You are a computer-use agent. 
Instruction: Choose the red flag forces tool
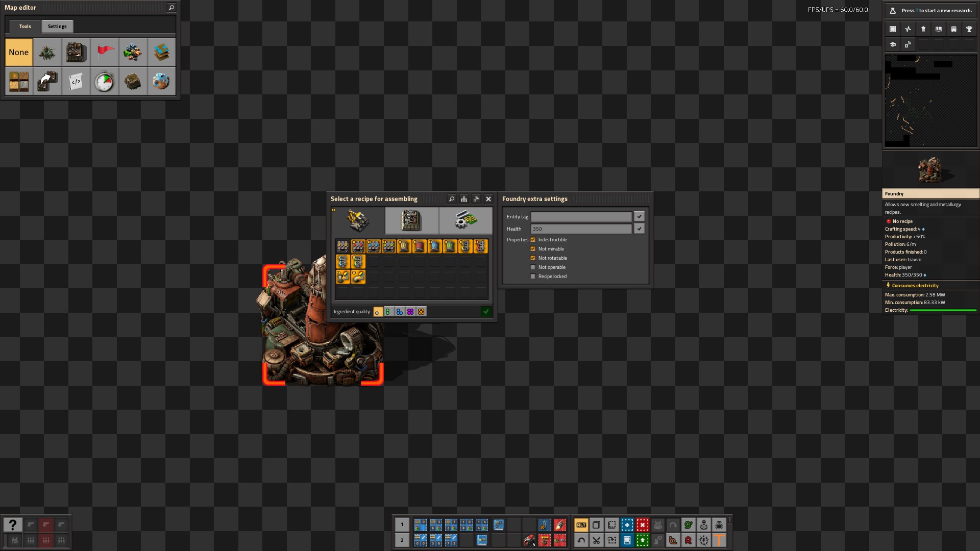point(105,52)
